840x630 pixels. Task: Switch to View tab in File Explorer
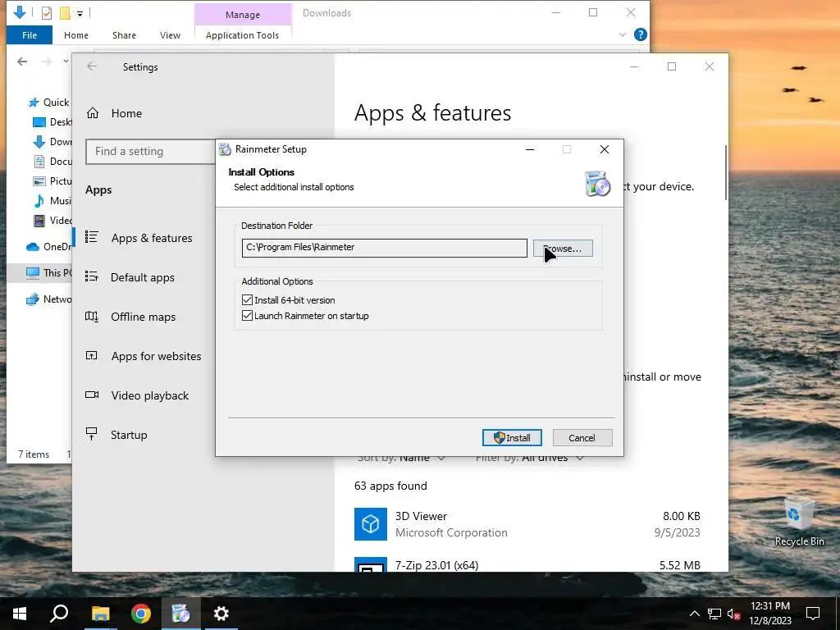pos(170,35)
